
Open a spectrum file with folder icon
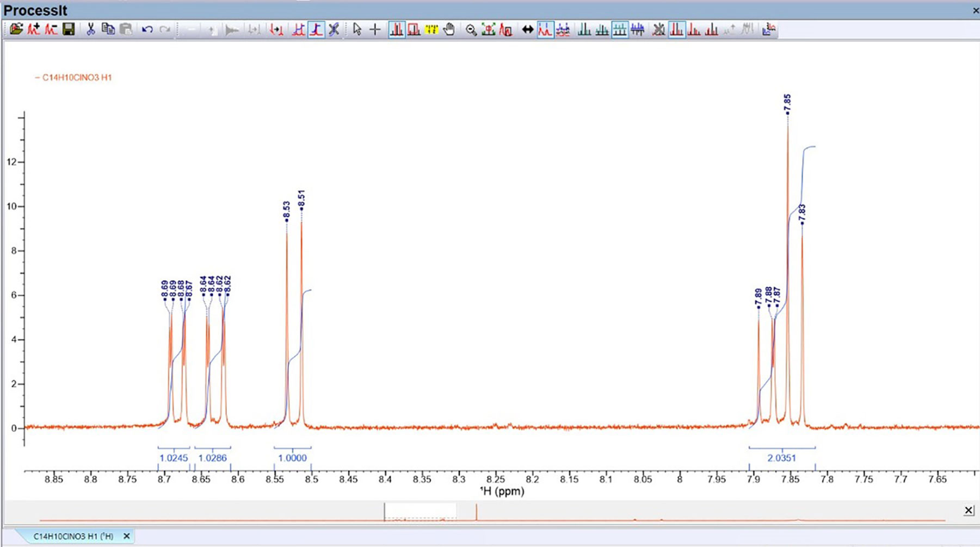tap(16, 29)
